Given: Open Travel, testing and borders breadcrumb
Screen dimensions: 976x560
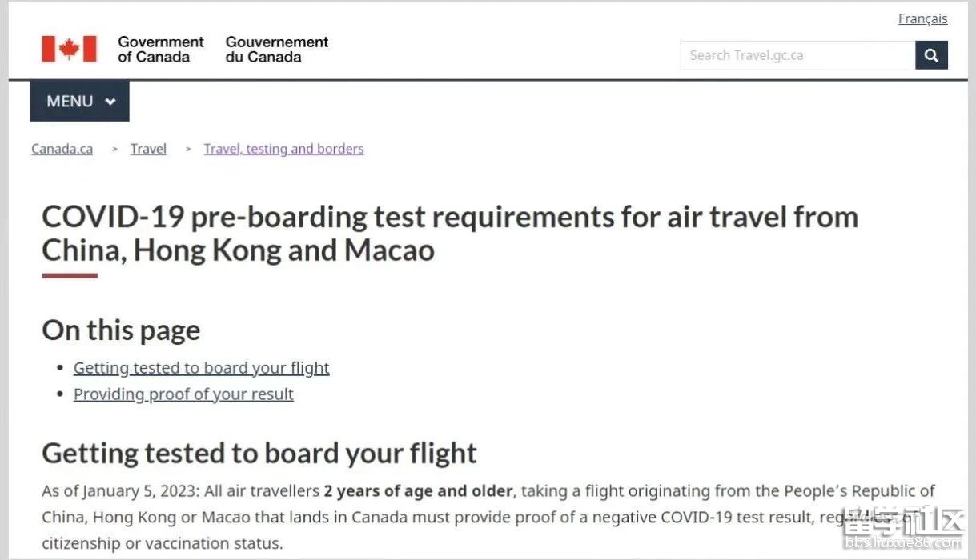Looking at the screenshot, I should click(x=283, y=149).
